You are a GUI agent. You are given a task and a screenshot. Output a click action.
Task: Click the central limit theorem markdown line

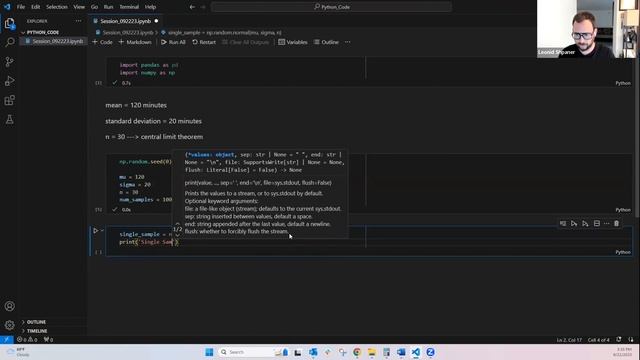tap(154, 137)
